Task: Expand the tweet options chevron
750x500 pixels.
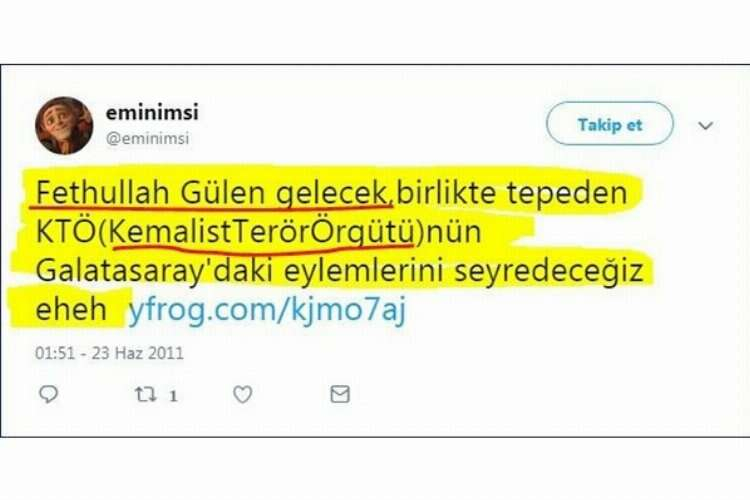Action: point(706,125)
